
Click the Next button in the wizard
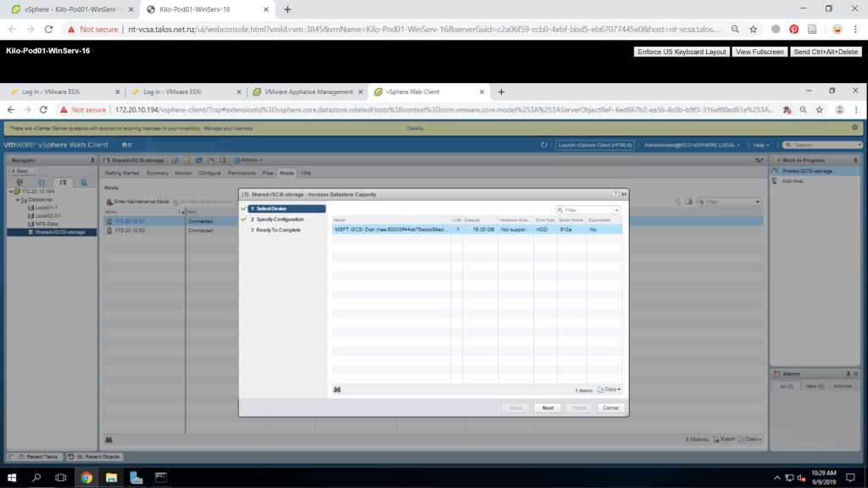click(x=548, y=408)
